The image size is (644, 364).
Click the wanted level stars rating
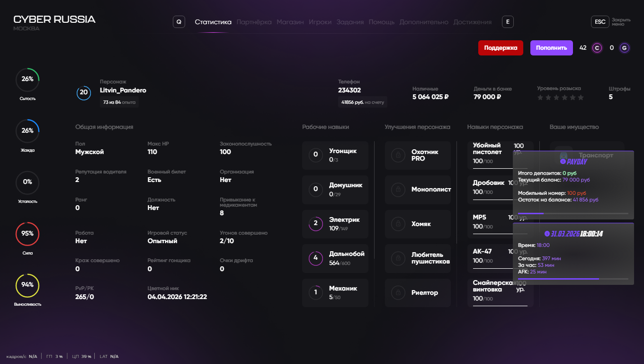tap(560, 98)
